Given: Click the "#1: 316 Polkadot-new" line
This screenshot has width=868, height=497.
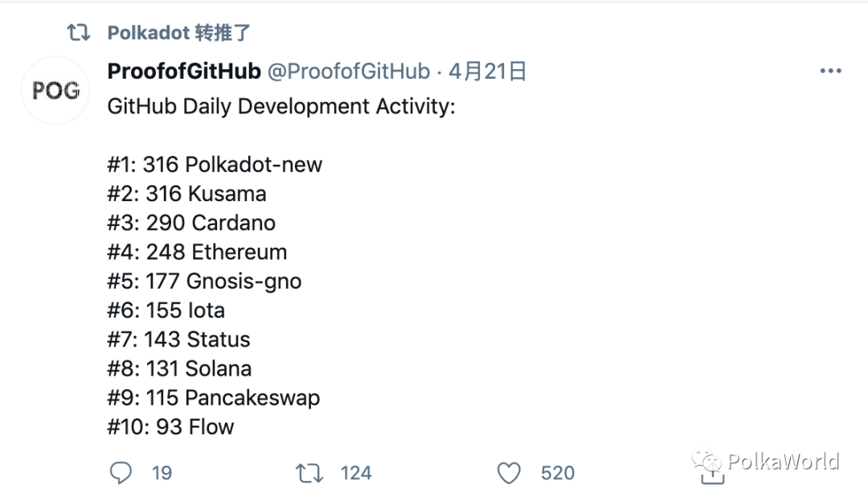Looking at the screenshot, I should [x=215, y=165].
